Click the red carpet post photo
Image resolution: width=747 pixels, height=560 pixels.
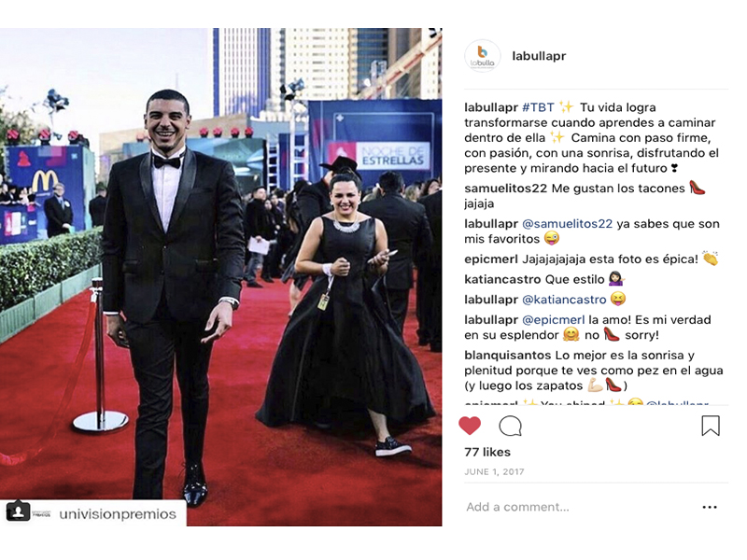pos(220,276)
